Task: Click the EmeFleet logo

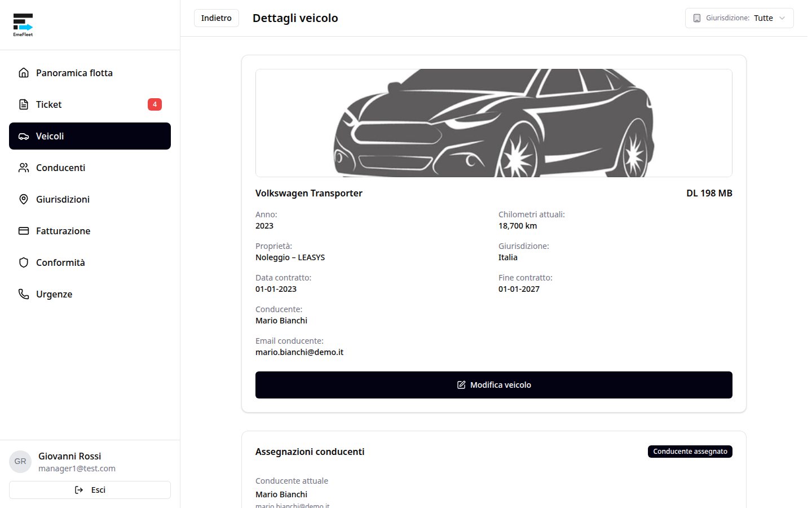Action: tap(23, 25)
